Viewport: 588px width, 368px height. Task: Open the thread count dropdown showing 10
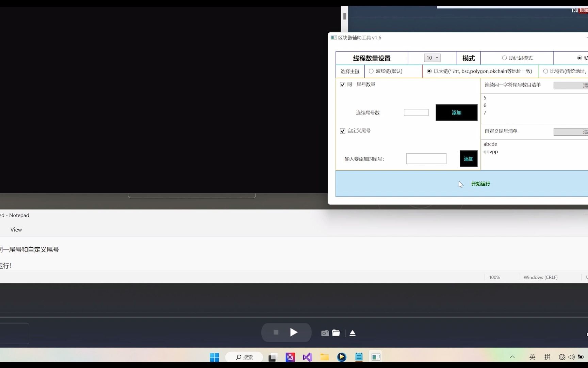click(432, 58)
